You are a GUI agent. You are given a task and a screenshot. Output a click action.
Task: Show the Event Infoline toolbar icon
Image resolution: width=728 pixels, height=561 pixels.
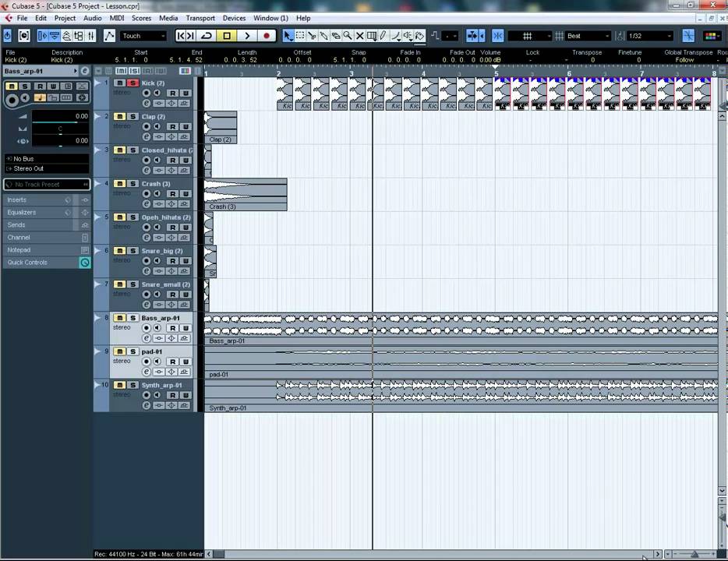(55, 36)
